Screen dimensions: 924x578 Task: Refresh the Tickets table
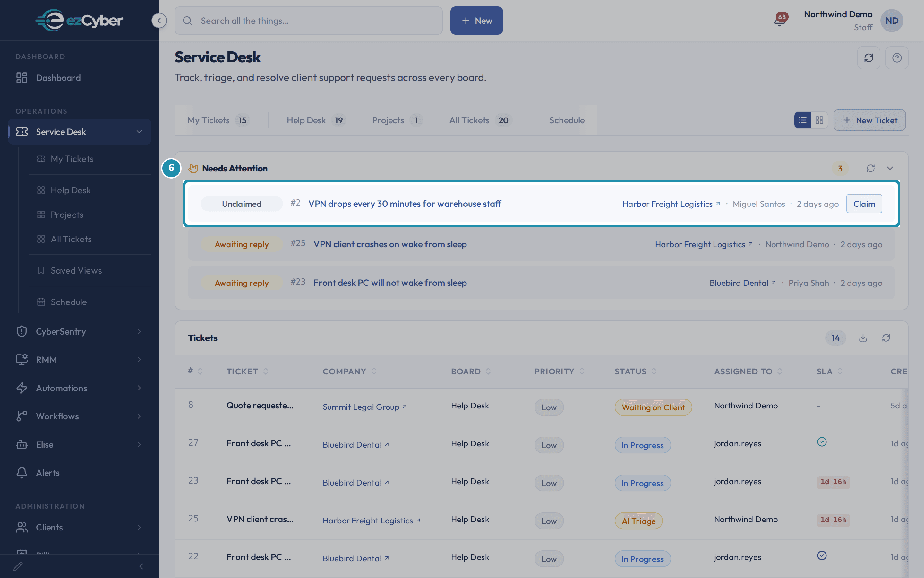click(886, 338)
